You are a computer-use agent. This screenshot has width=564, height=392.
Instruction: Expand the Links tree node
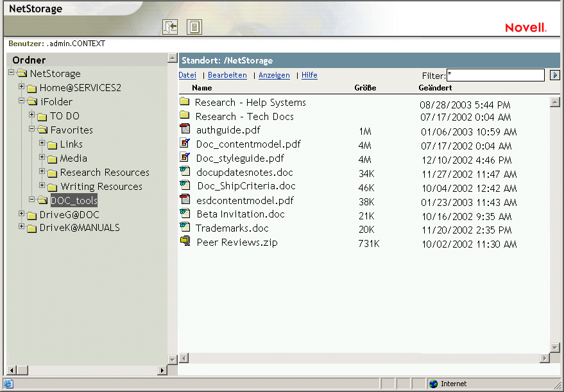[42, 143]
